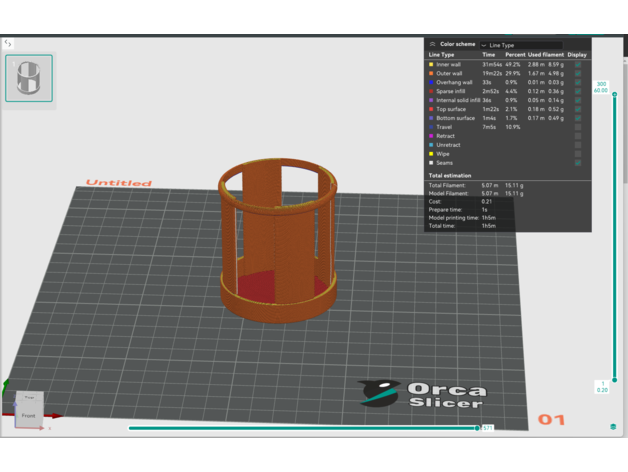Click the horizontal move slider handle
The image size is (628, 472).
coord(479,428)
